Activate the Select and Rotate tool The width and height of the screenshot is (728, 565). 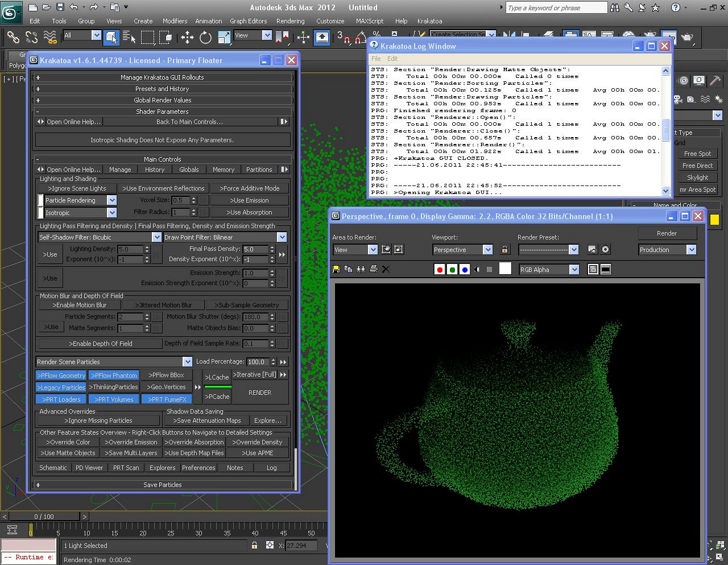(x=205, y=38)
